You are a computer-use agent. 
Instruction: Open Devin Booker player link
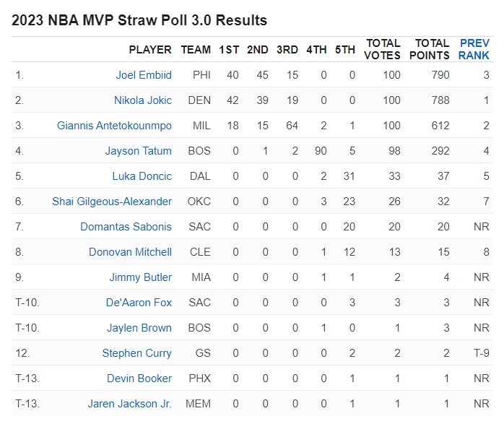[139, 378]
